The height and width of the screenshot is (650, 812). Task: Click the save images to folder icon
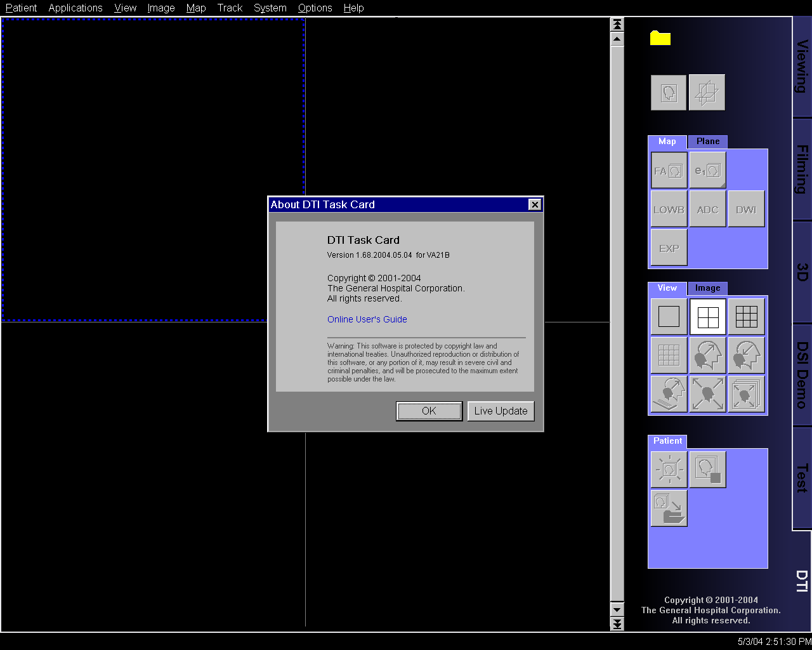pos(669,508)
